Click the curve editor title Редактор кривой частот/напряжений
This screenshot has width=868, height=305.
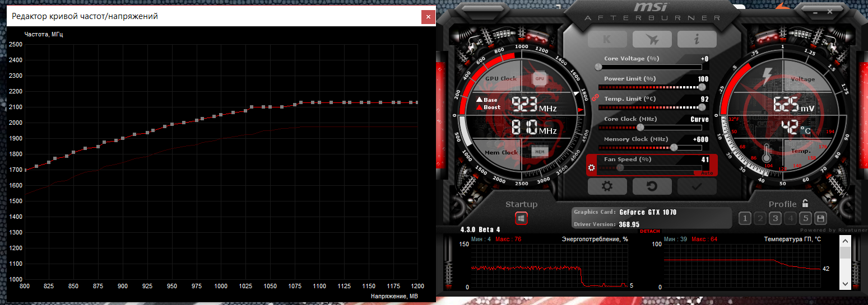click(x=84, y=17)
